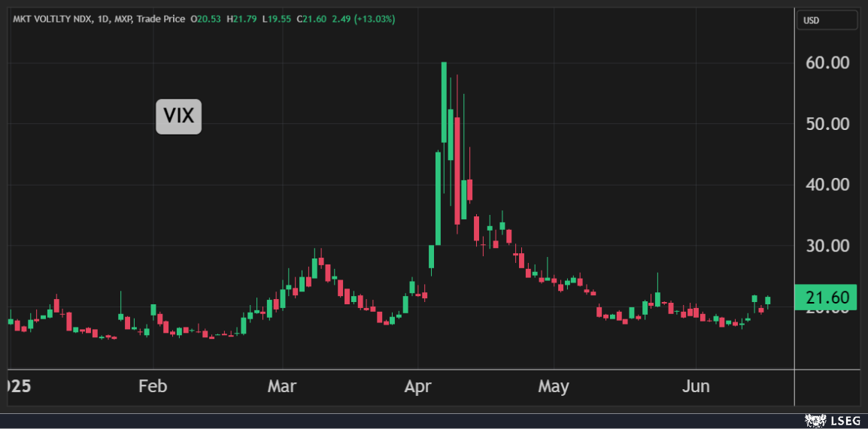Viewport: 868px width, 429px height.
Task: Click the 50.00 price axis label
Action: (x=827, y=123)
